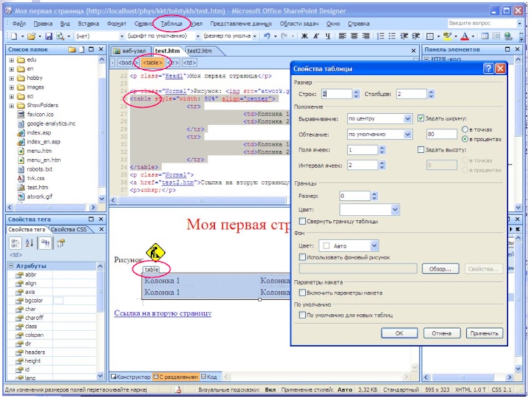This screenshot has height=399, width=532.
Task: Increase indent with the toolbar icon
Action: pyautogui.click(x=416, y=36)
